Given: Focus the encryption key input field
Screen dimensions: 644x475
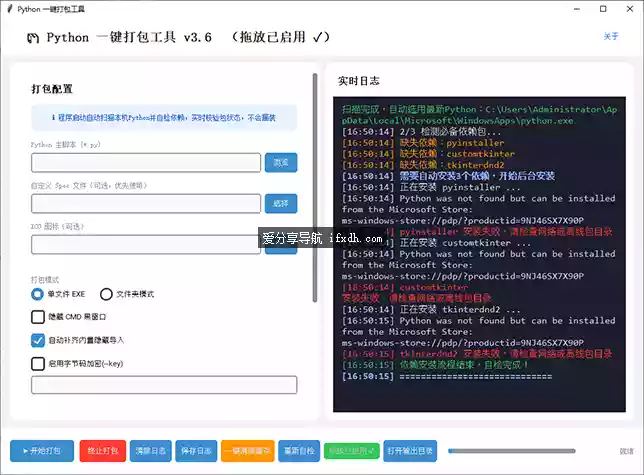Looking at the screenshot, I should coord(164,385).
